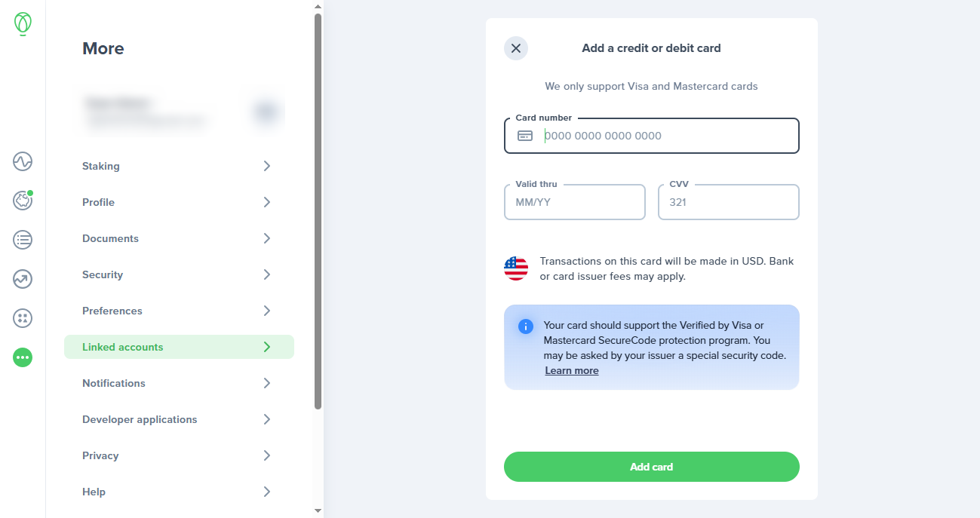
Task: Select the green More dots icon
Action: (x=23, y=357)
